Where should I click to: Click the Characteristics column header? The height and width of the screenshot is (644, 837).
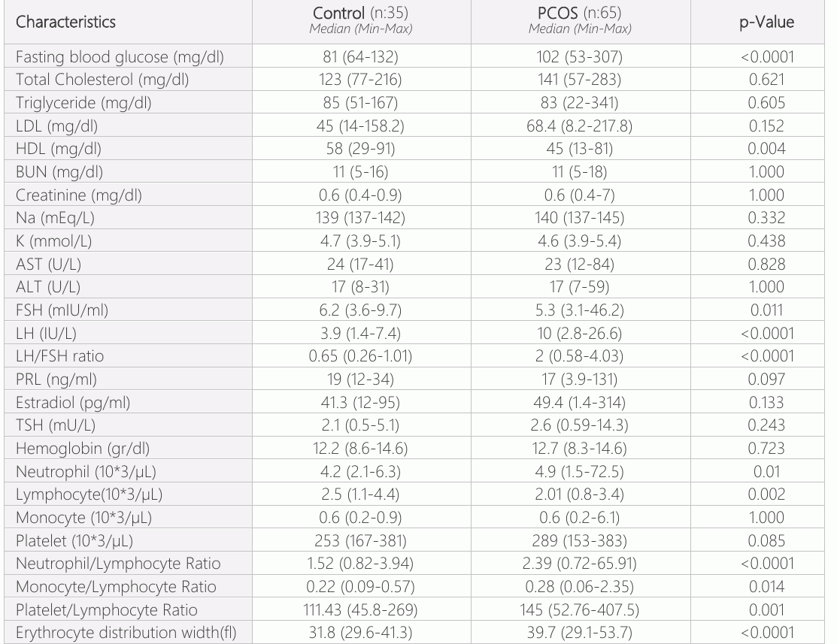[65, 22]
